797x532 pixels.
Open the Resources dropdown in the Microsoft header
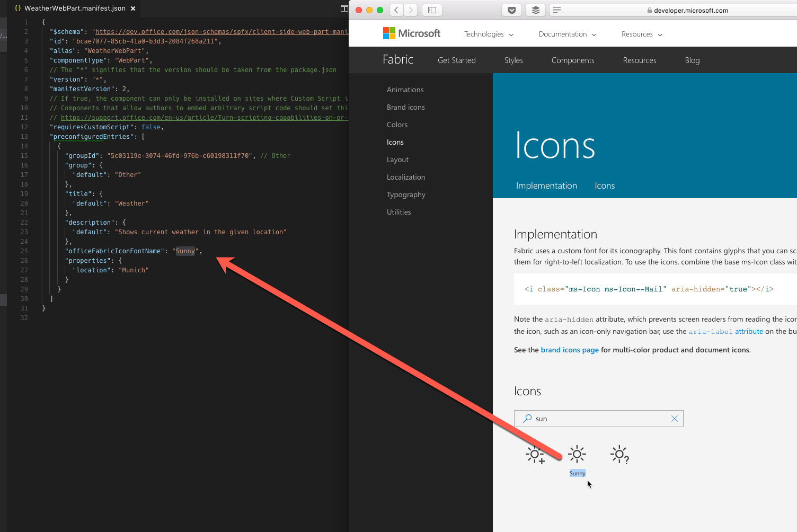(x=641, y=34)
